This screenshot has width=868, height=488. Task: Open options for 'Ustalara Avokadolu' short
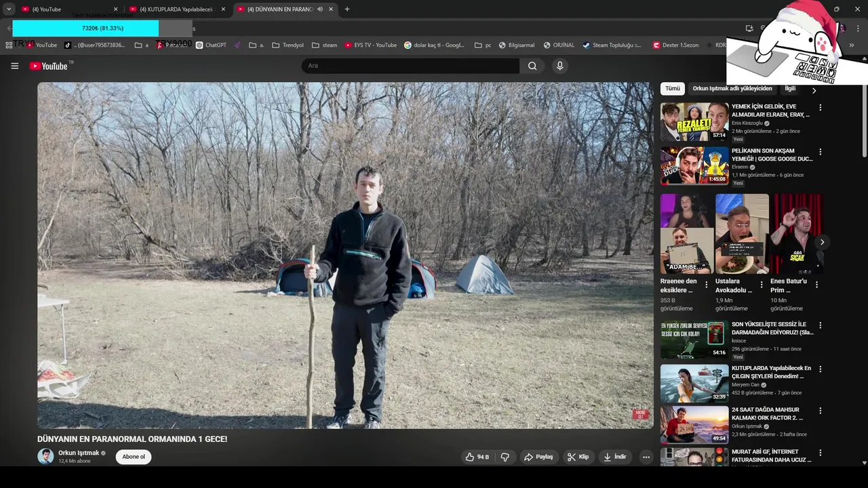point(762,285)
